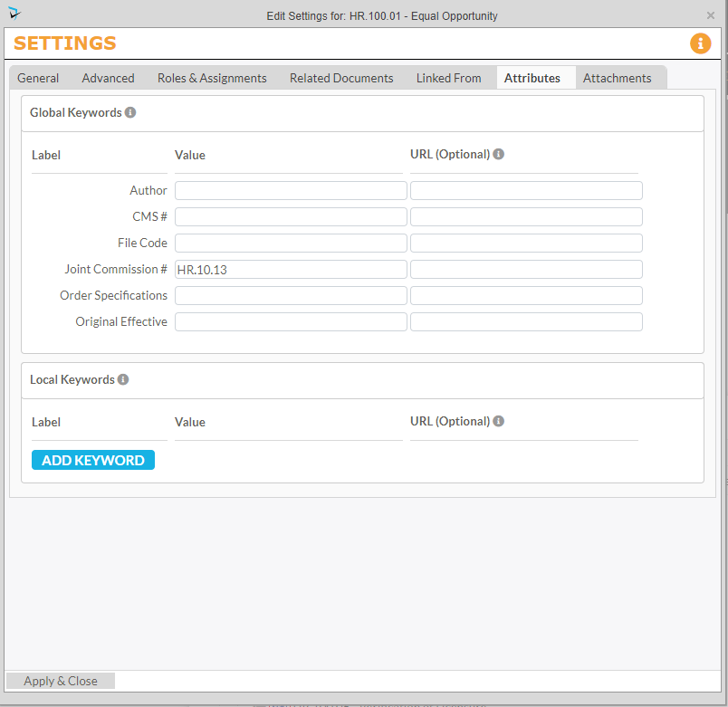Click URL (Optional) info icon in Global Keywords

499,154
